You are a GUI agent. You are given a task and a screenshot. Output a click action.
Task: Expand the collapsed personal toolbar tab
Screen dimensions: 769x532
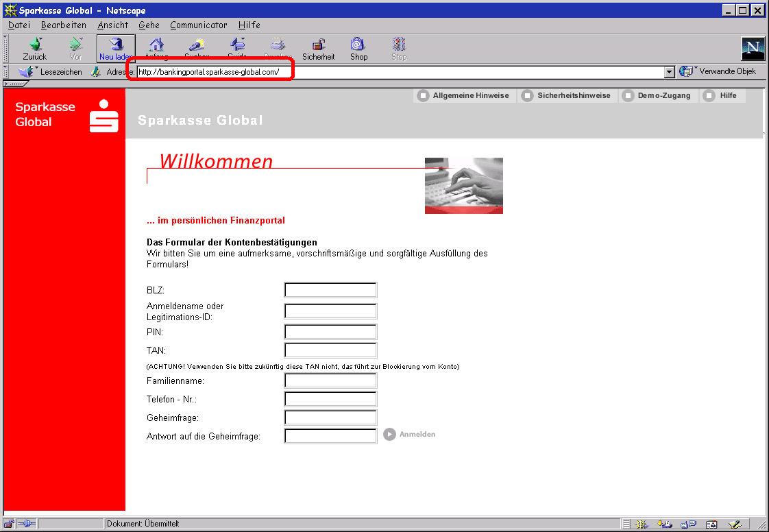[16, 84]
